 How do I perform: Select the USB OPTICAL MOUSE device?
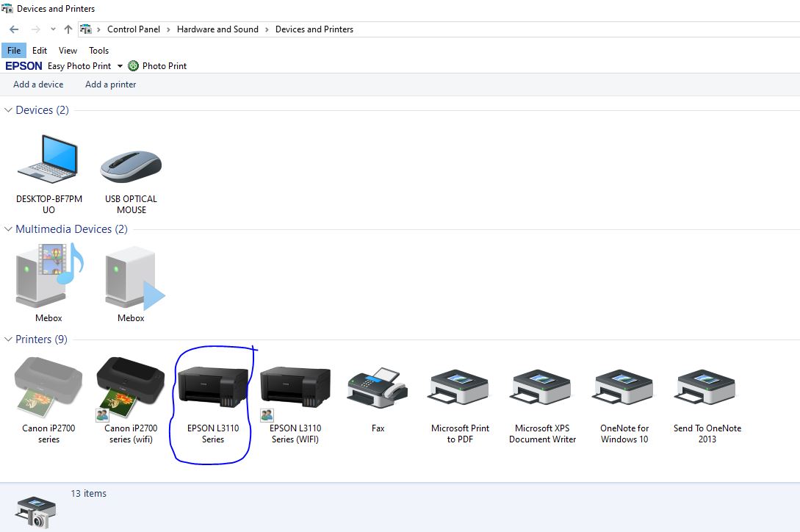point(131,166)
